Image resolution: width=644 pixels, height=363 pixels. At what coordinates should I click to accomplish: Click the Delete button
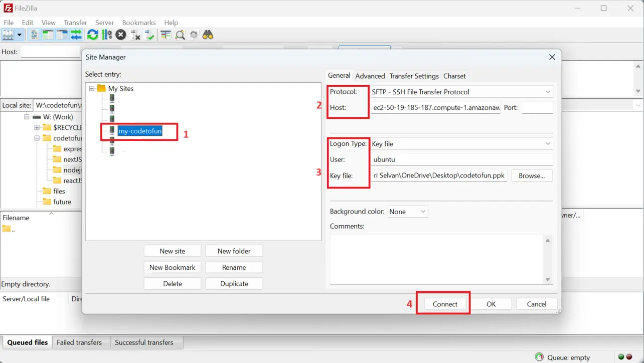point(173,283)
